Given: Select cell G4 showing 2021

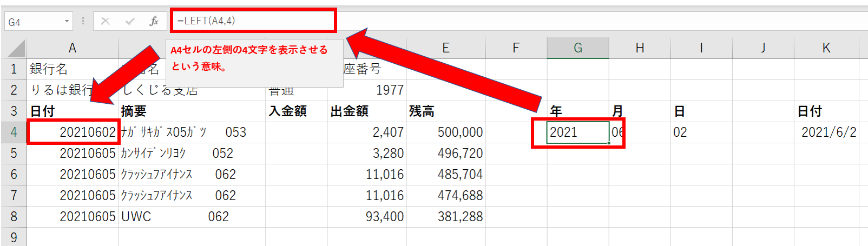Looking at the screenshot, I should point(577,132).
